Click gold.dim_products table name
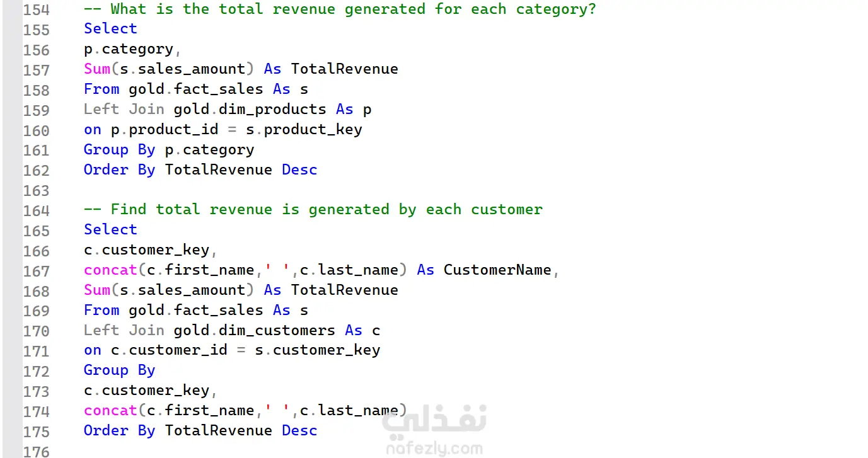The height and width of the screenshot is (458, 868). point(250,110)
